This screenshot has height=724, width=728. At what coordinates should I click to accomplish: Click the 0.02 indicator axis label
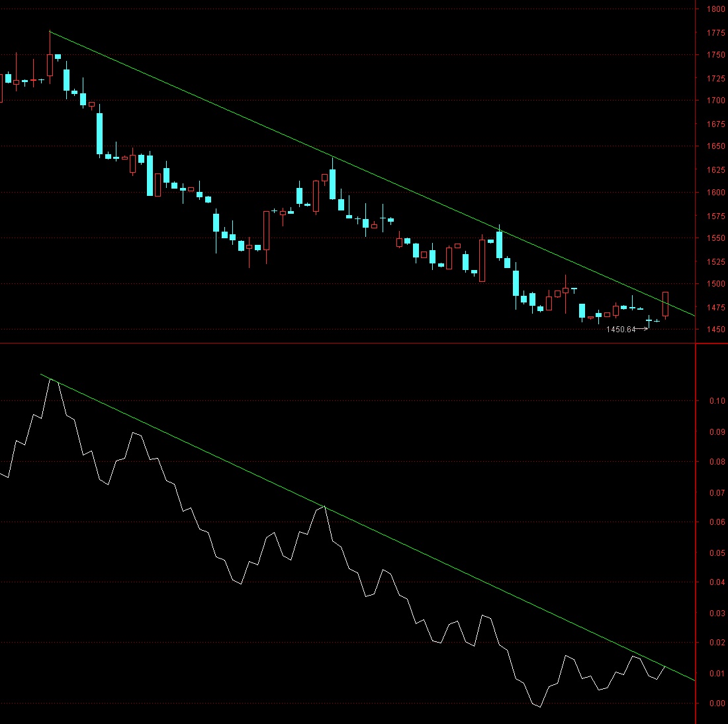717,643
